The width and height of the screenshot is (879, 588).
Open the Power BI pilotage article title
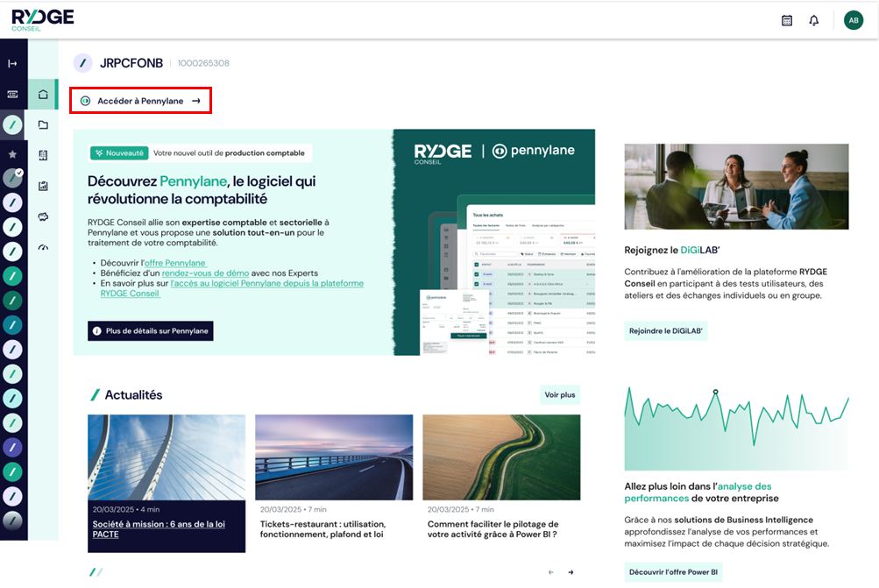(493, 529)
